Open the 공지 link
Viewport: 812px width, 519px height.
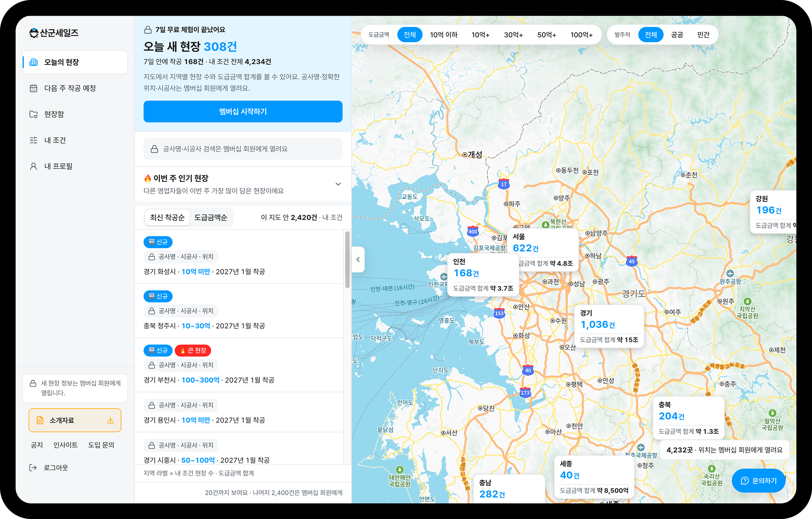tap(37, 445)
